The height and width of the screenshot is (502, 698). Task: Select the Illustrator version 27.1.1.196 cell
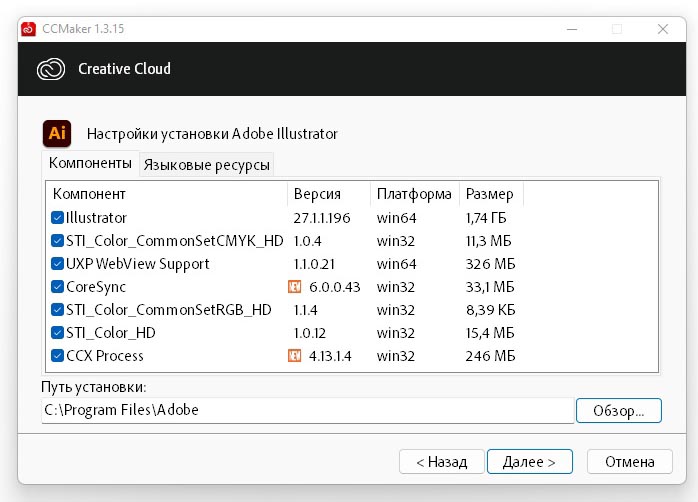click(x=322, y=218)
